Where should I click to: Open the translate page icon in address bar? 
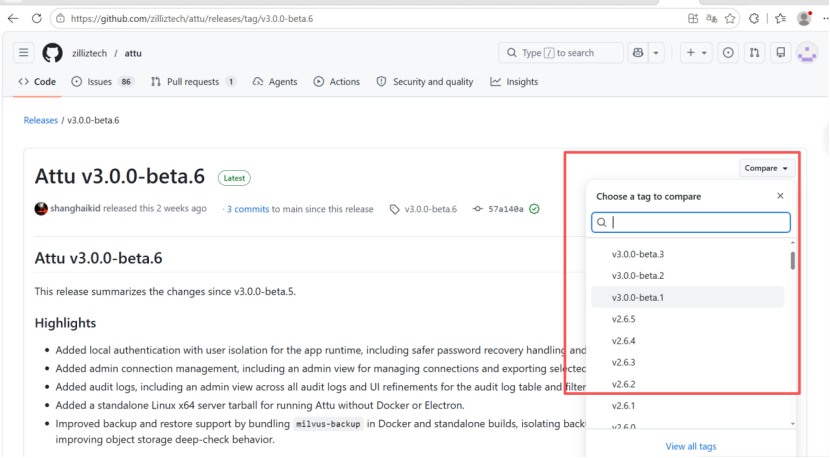pos(711,19)
